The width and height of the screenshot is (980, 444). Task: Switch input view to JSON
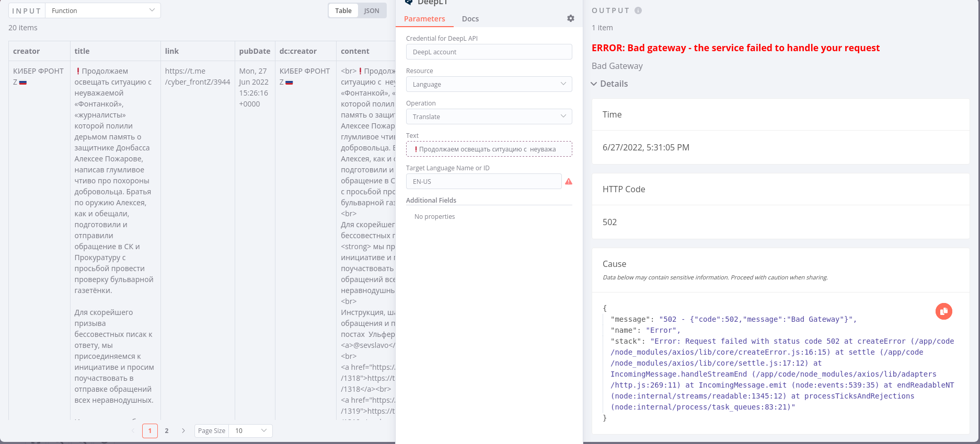[x=372, y=10]
